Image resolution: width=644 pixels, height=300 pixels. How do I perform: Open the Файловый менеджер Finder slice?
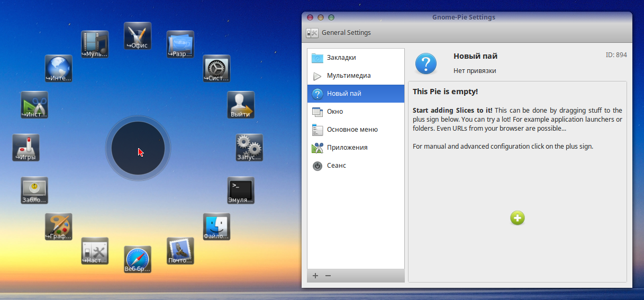217,227
